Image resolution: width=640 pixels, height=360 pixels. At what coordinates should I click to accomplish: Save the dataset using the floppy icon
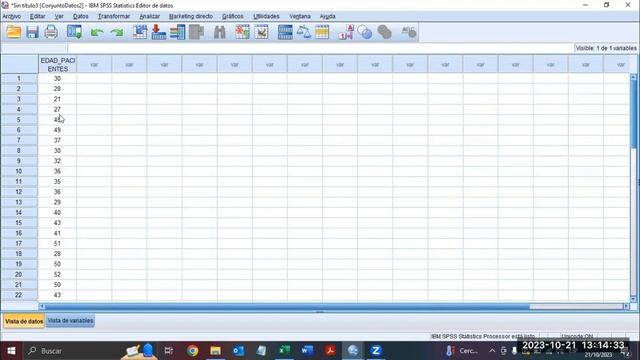tap(32, 32)
